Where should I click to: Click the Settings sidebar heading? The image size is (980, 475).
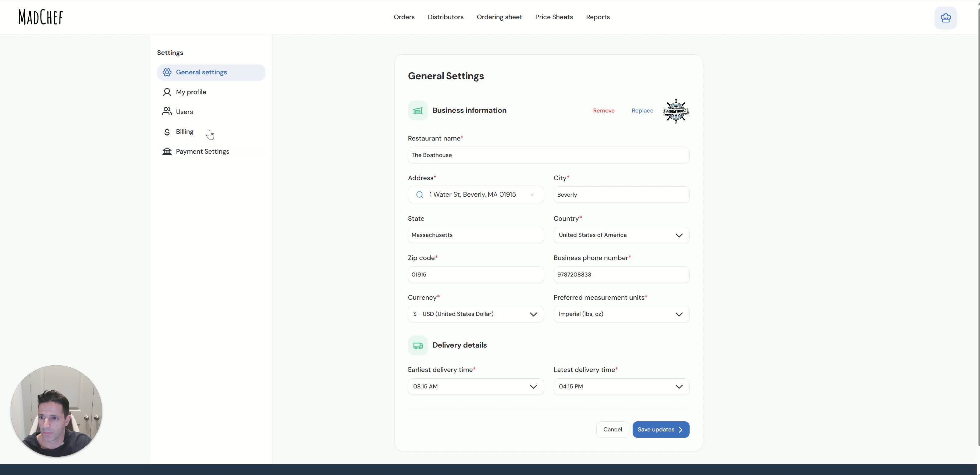pos(170,53)
